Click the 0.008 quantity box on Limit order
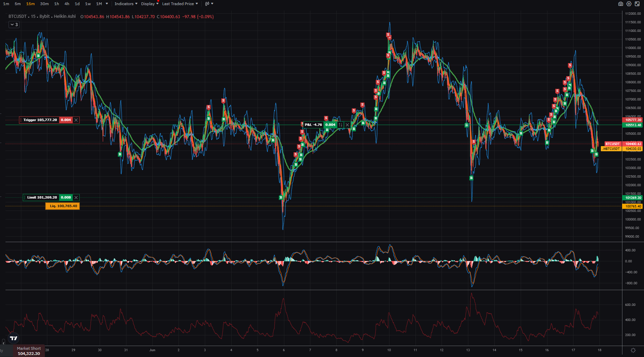Screen dimensions: 644x357 66,197
